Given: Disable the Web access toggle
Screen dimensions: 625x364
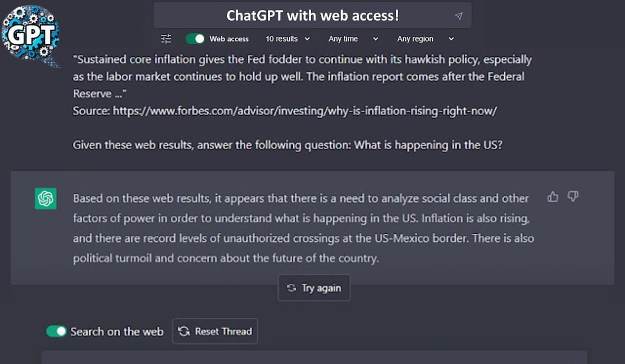Looking at the screenshot, I should tap(195, 39).
